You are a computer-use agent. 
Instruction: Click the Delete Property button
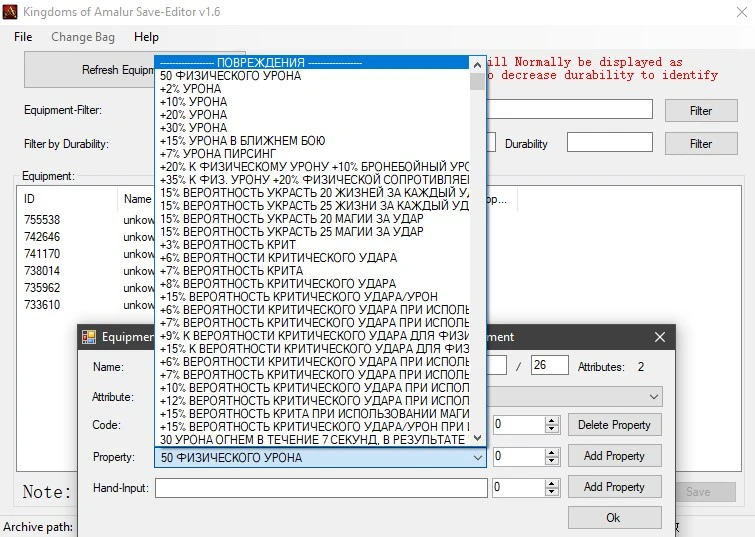point(614,425)
